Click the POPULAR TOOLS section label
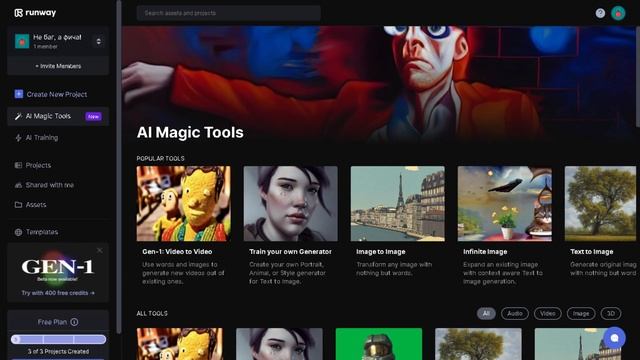 [160, 158]
